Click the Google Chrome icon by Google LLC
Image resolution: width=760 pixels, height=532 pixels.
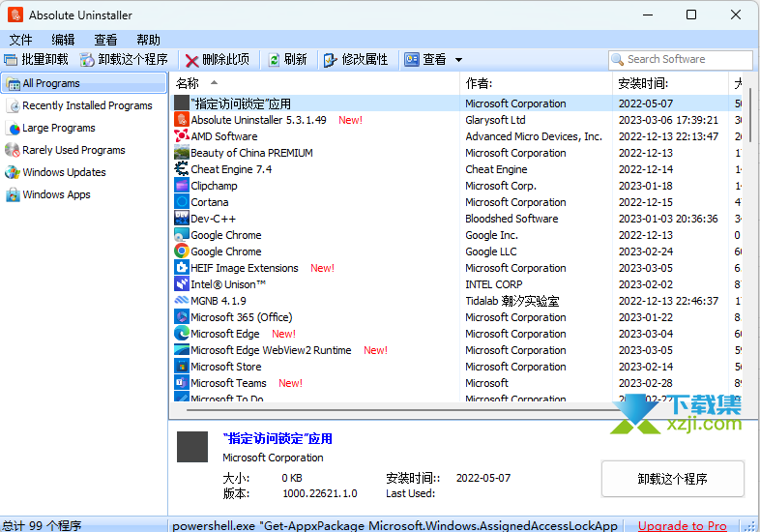(x=182, y=251)
